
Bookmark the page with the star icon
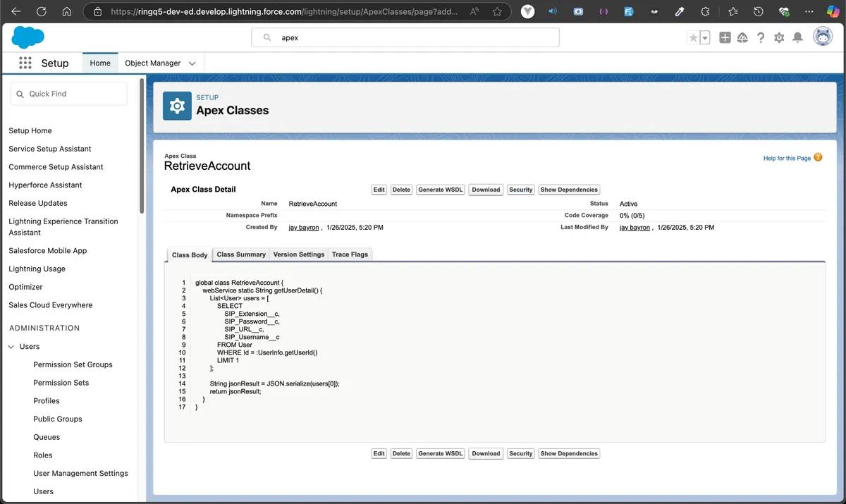pos(498,12)
